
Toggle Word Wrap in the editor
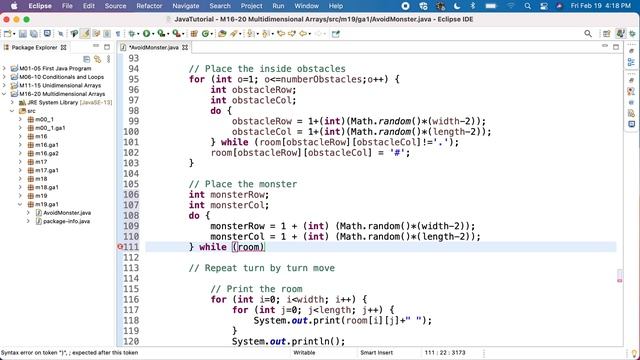96,34
